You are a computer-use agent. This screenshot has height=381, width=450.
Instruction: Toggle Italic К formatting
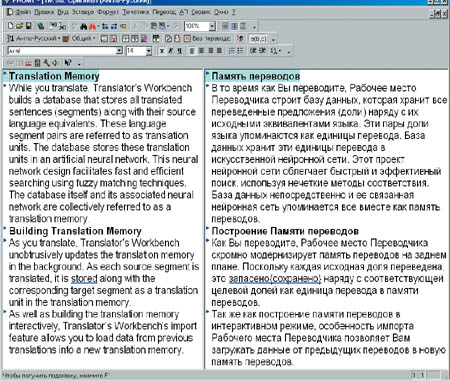point(171,51)
